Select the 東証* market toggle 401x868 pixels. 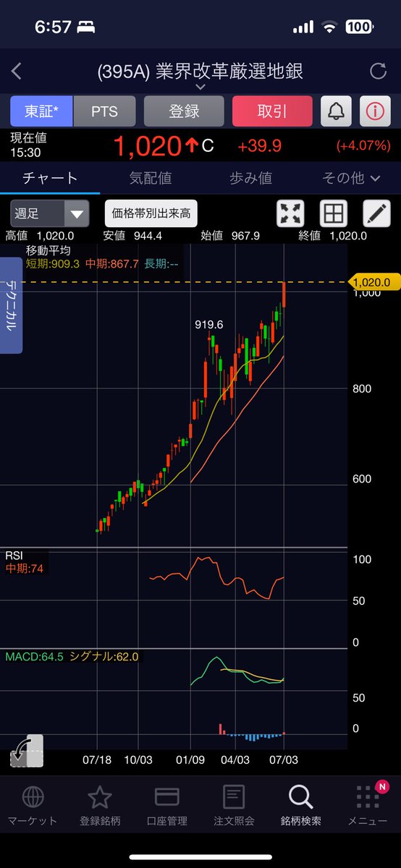pos(42,111)
